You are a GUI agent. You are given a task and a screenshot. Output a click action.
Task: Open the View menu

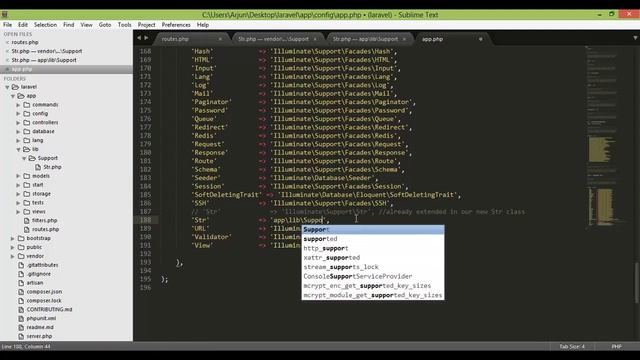pyautogui.click(x=86, y=25)
